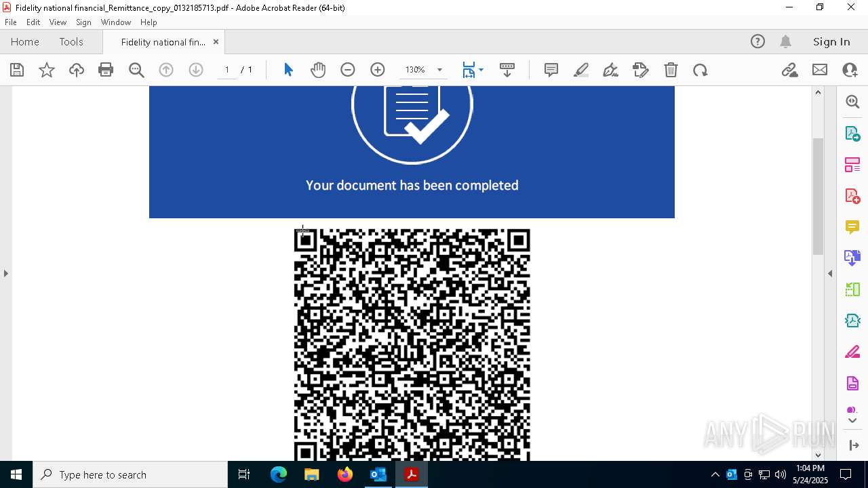The height and width of the screenshot is (488, 868).
Task: Click the 130% zoom value field
Action: (415, 70)
